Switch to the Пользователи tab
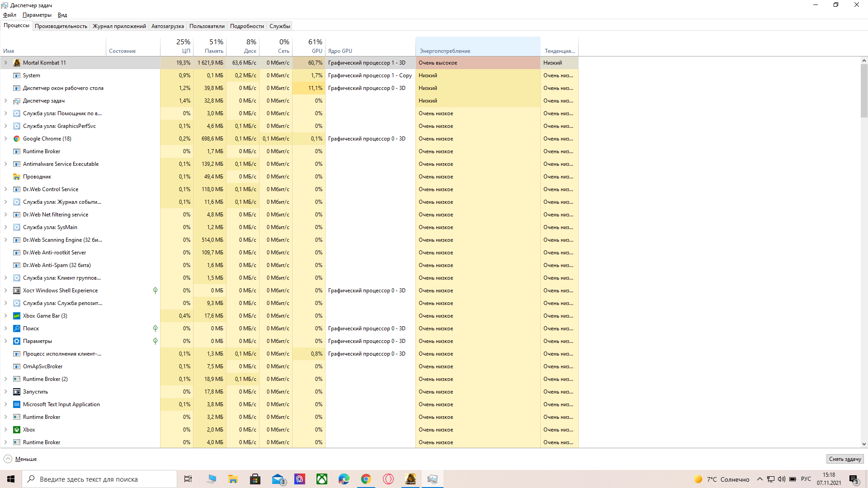 [207, 26]
